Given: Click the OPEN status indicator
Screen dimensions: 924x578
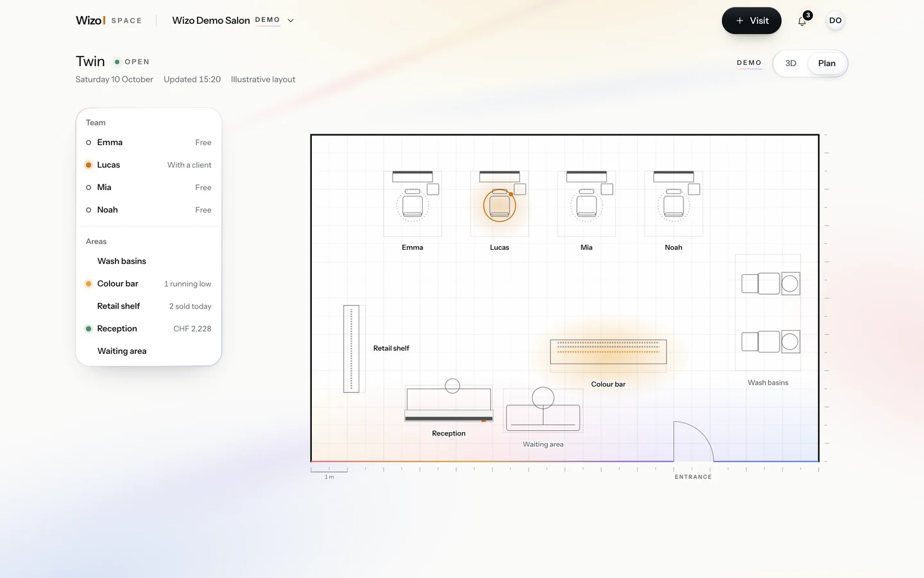Looking at the screenshot, I should coord(132,62).
